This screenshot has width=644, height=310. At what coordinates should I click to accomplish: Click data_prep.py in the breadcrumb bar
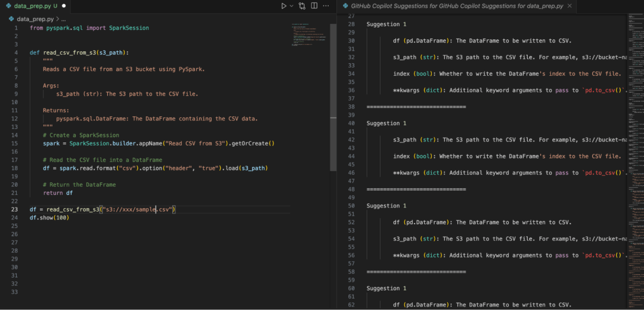[35, 19]
